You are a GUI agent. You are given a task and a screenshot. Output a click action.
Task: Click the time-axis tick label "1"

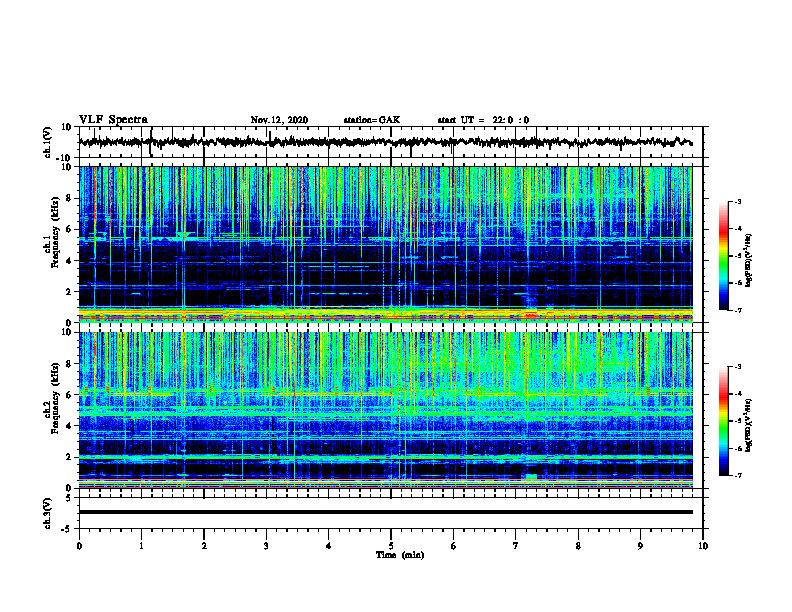141,546
